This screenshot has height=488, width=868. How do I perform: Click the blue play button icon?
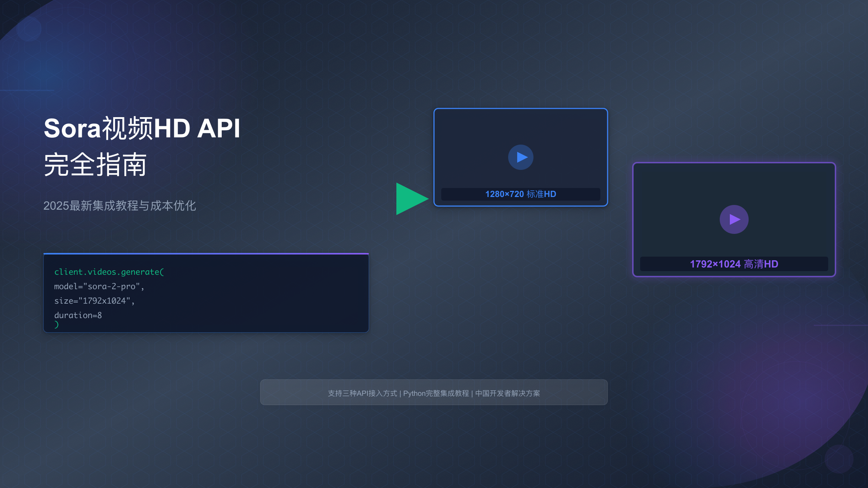(x=520, y=157)
